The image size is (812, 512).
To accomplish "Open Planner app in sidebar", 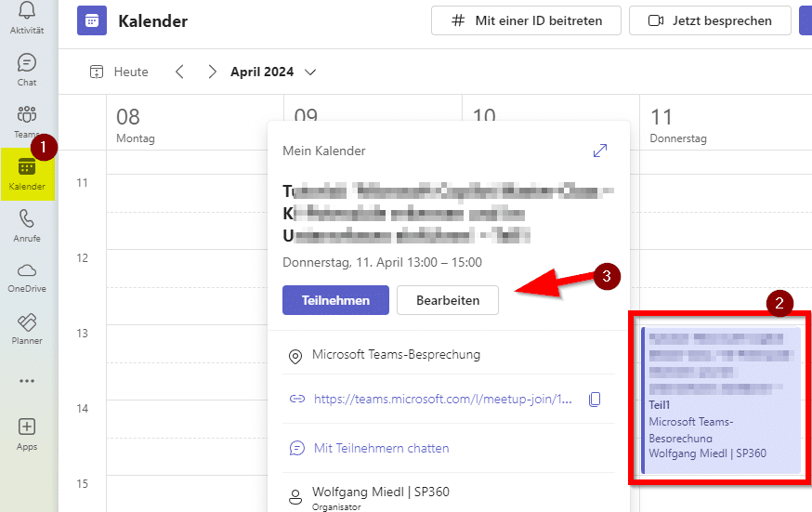I will [27, 327].
